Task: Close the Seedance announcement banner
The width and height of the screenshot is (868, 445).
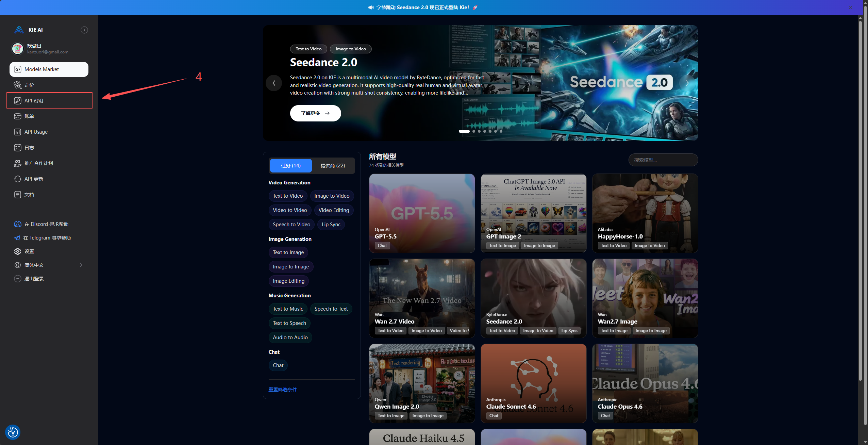Action: coord(851,7)
